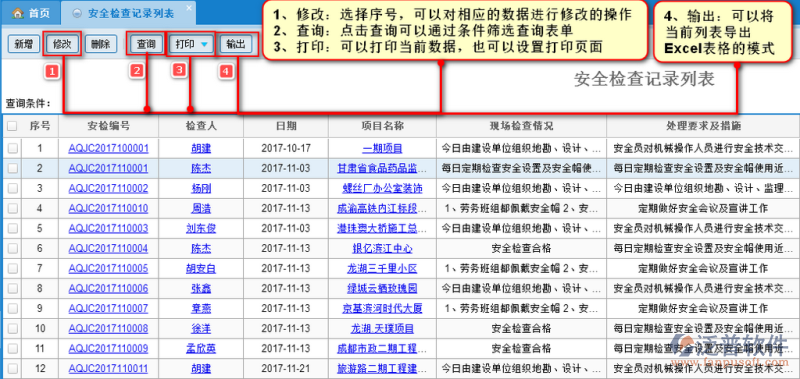Sort by the 日期 column header
The width and height of the screenshot is (800, 379).
[x=286, y=126]
